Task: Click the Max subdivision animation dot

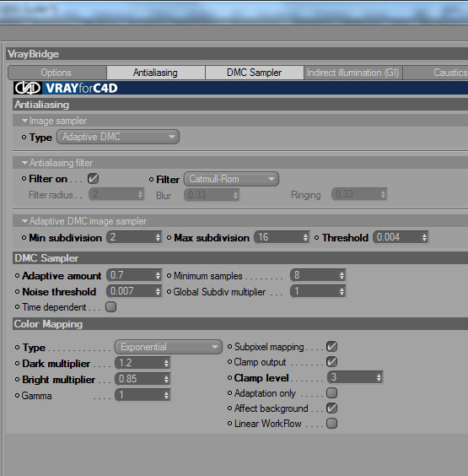Action: [169, 238]
